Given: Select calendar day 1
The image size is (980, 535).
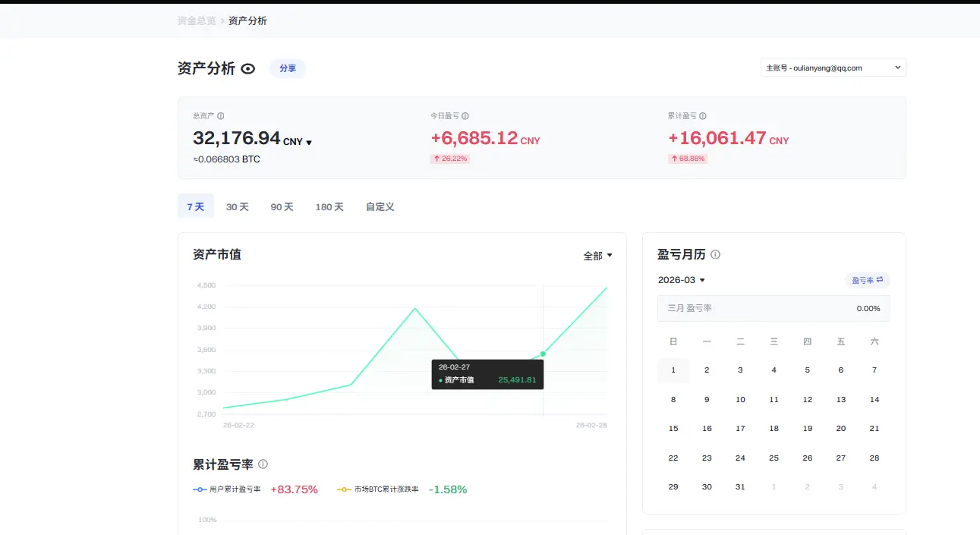Looking at the screenshot, I should 673,370.
